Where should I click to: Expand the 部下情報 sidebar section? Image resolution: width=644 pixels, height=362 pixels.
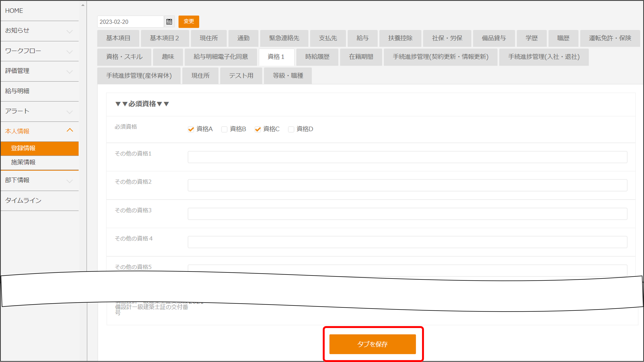[69, 181]
